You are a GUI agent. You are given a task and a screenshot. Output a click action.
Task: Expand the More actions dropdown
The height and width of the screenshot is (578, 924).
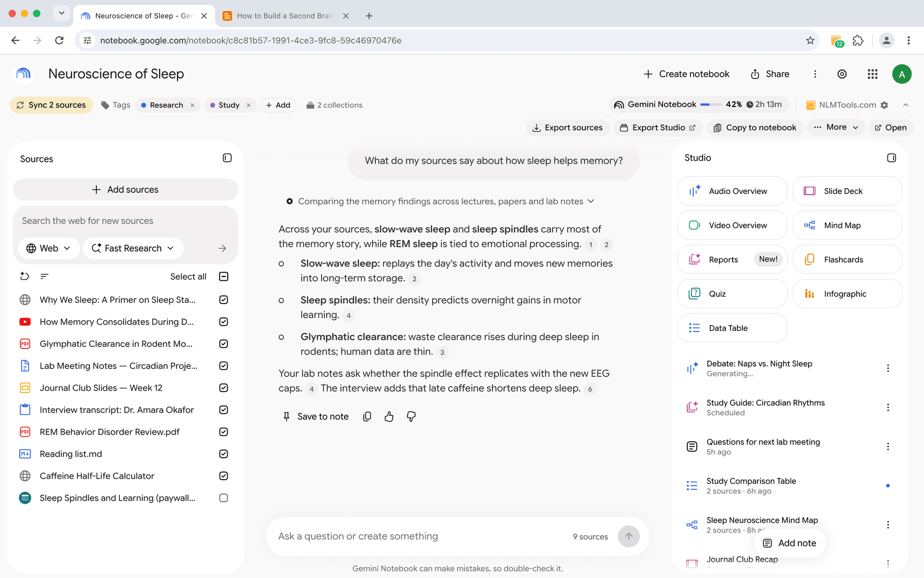[836, 128]
